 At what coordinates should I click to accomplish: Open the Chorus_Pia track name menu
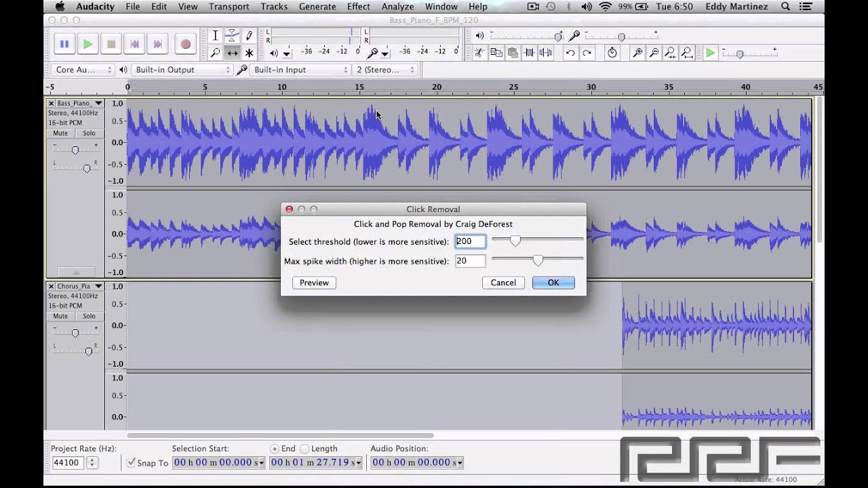click(79, 287)
